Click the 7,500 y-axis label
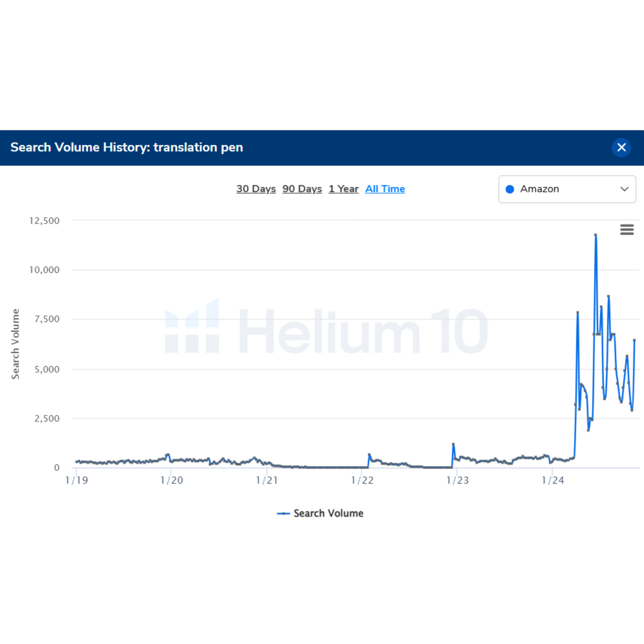644x644 pixels. click(x=47, y=319)
